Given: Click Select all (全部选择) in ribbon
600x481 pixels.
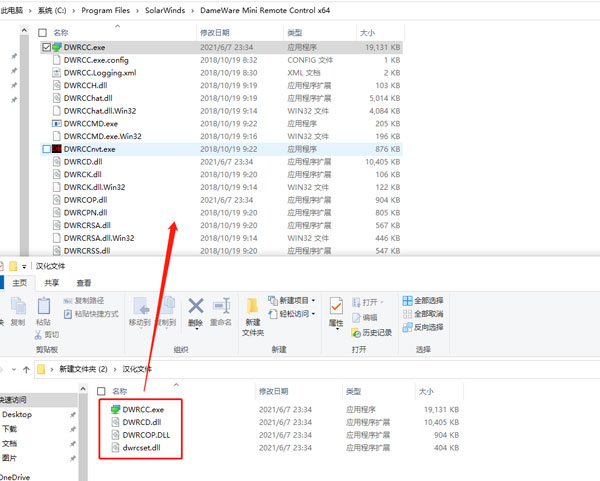Looking at the screenshot, I should pos(423,301).
